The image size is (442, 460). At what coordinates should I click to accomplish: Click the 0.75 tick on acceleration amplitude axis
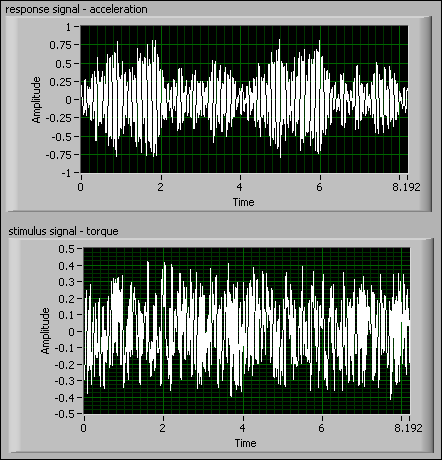click(x=60, y=45)
